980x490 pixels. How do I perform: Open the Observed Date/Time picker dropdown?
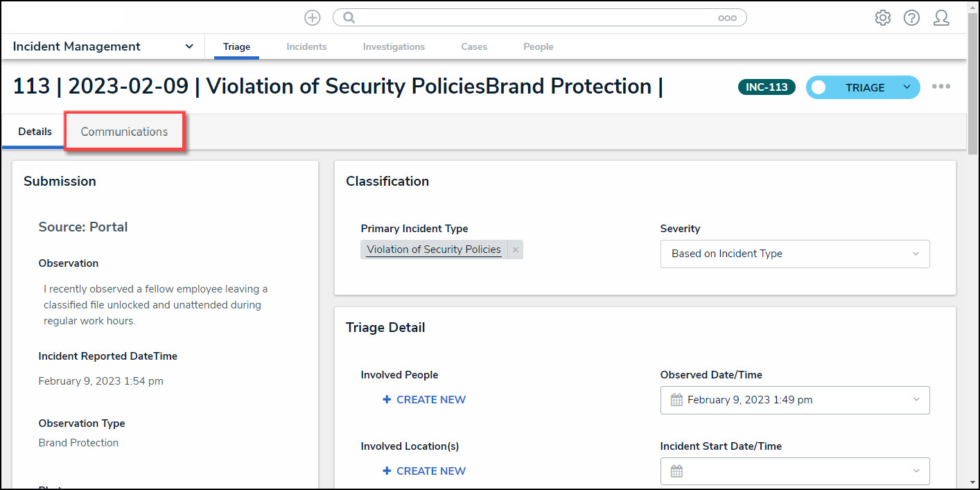pyautogui.click(x=916, y=400)
